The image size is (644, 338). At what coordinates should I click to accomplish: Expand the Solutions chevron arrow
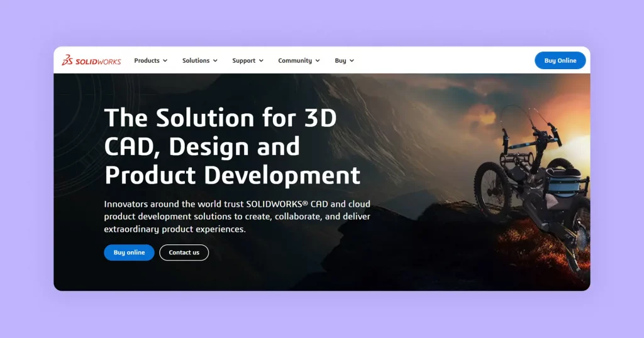coord(215,61)
